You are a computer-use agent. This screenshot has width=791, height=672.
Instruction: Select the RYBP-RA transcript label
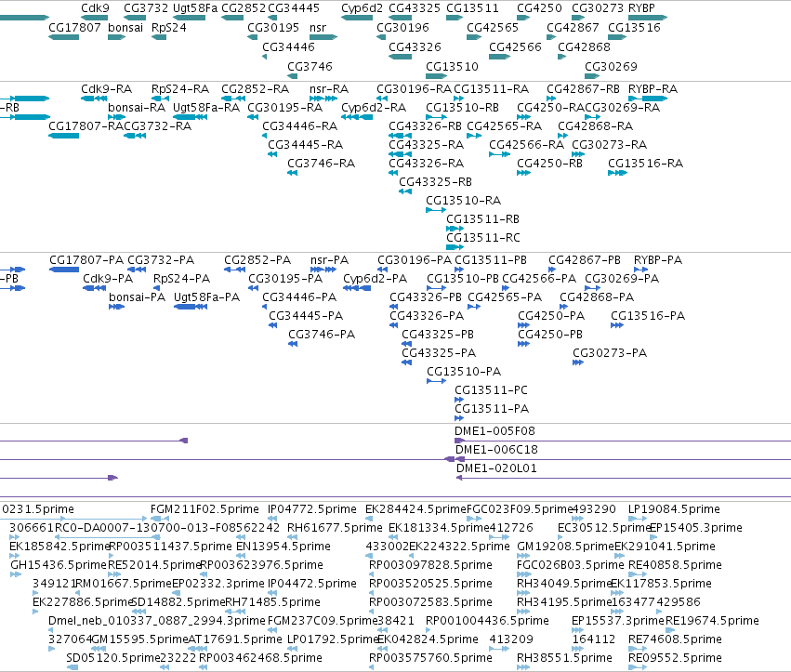tap(653, 89)
